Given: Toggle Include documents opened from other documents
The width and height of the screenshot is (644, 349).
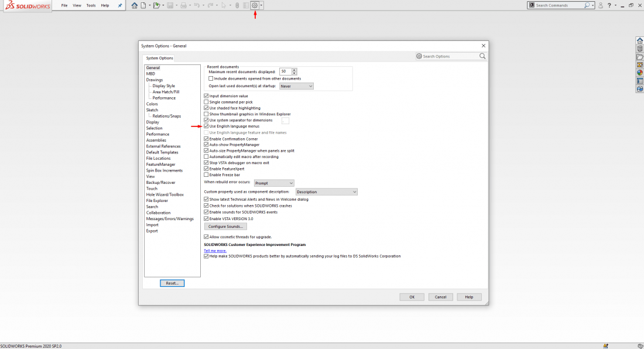Looking at the screenshot, I should (211, 78).
